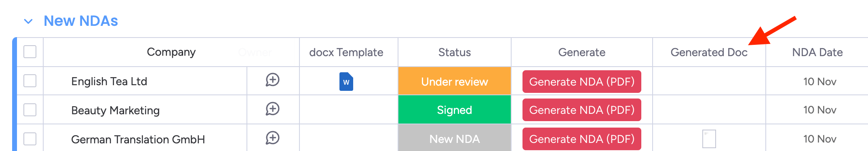868x151 pixels.
Task: Click the docx Template column header
Action: click(x=346, y=52)
